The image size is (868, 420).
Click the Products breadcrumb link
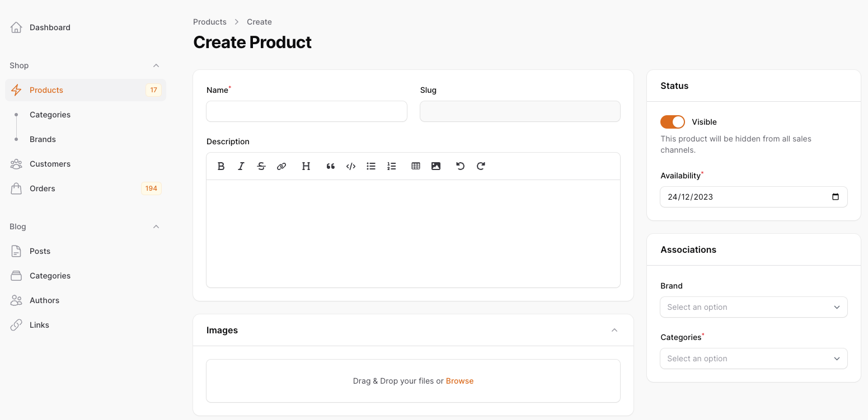coord(210,22)
